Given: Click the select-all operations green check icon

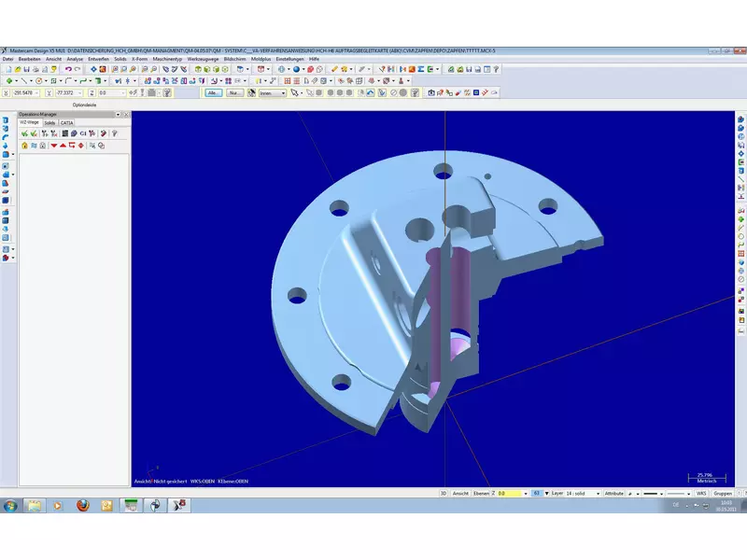Looking at the screenshot, I should 24,134.
